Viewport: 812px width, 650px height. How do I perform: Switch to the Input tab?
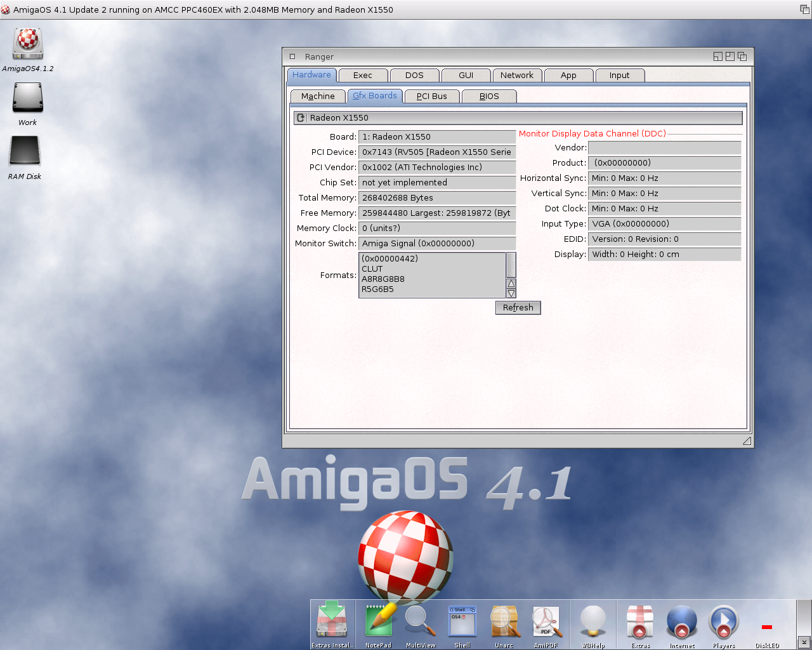tap(619, 75)
